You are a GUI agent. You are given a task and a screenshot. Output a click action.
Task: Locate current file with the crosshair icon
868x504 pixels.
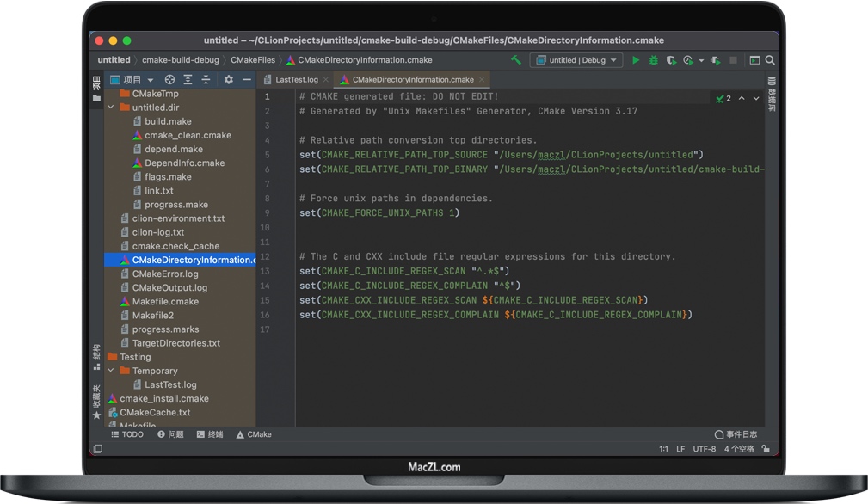170,79
